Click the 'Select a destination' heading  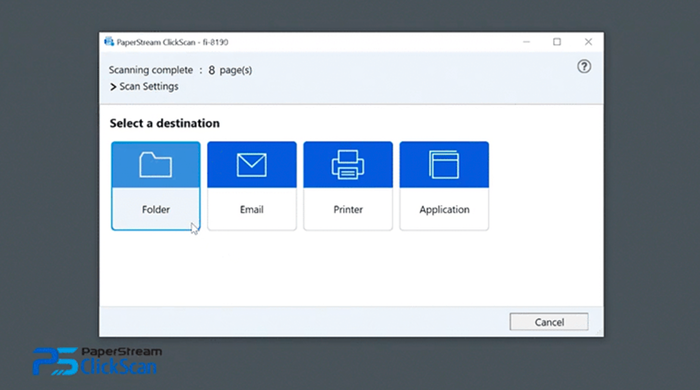165,123
